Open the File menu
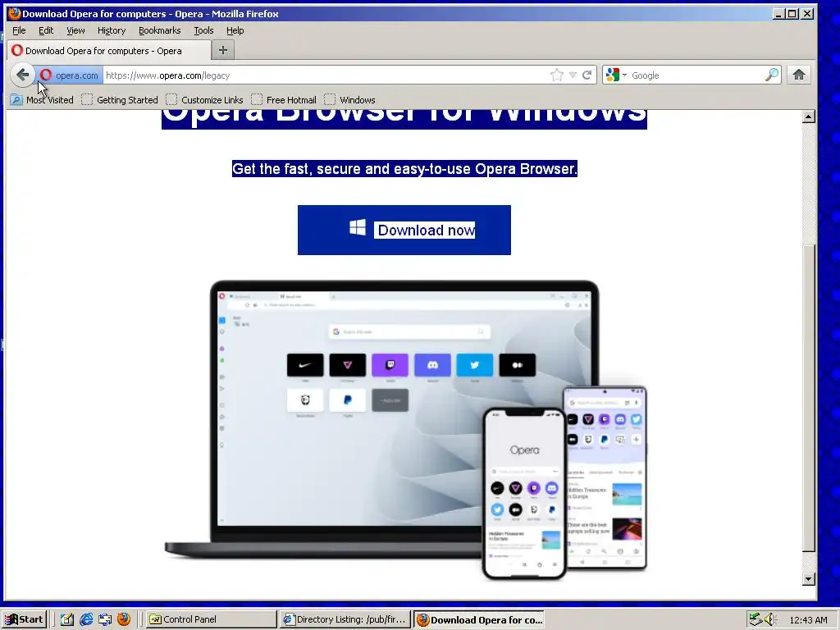 (19, 30)
